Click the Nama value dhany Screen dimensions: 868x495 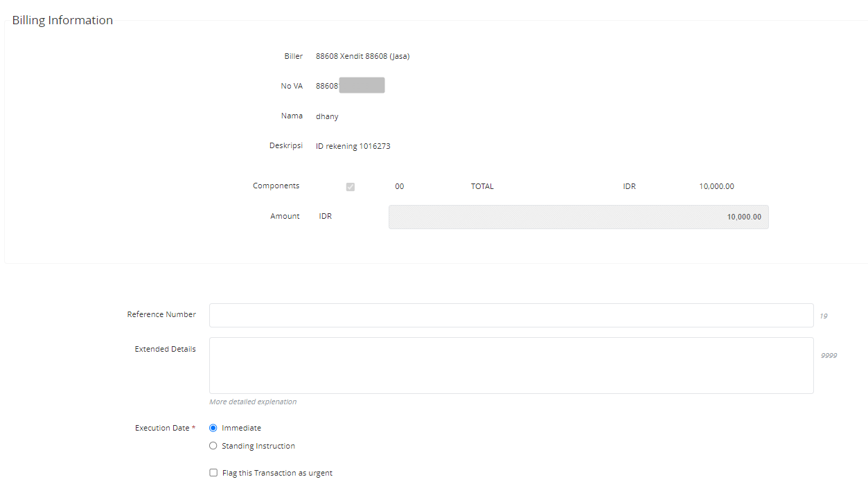point(327,116)
